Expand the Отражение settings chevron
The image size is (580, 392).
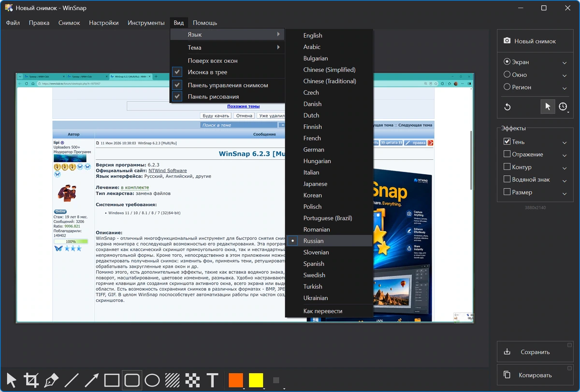[x=565, y=155]
